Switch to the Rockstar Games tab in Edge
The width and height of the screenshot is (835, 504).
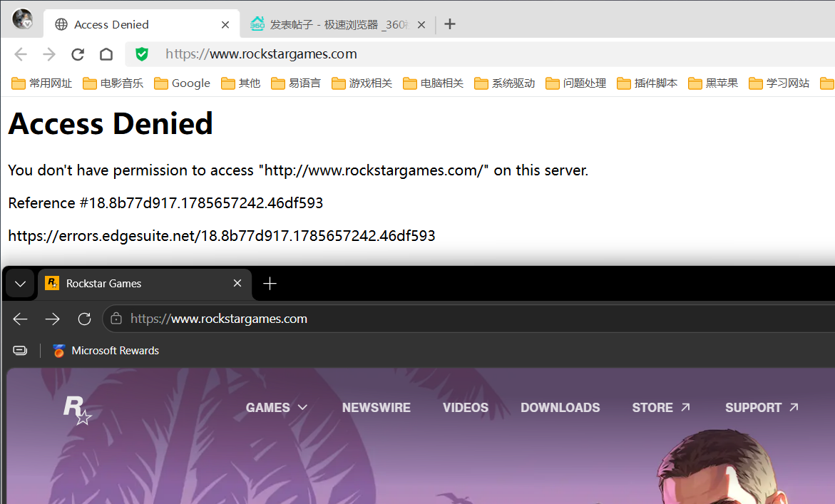pos(144,284)
